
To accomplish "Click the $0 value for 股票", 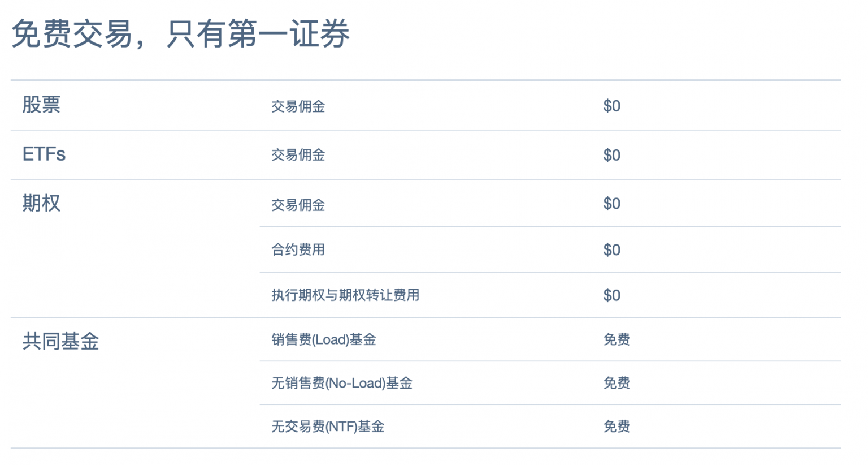I will 611,106.
